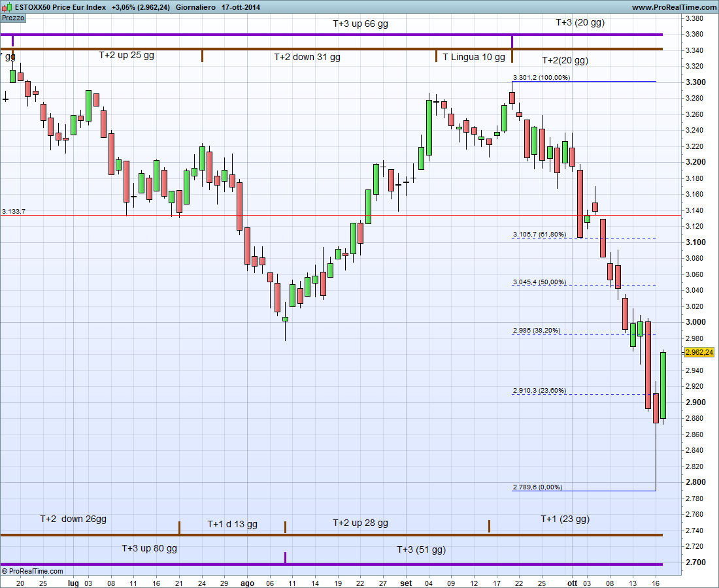Click the 3.105,7 (61,80%) Fibonacci label

[x=540, y=234]
